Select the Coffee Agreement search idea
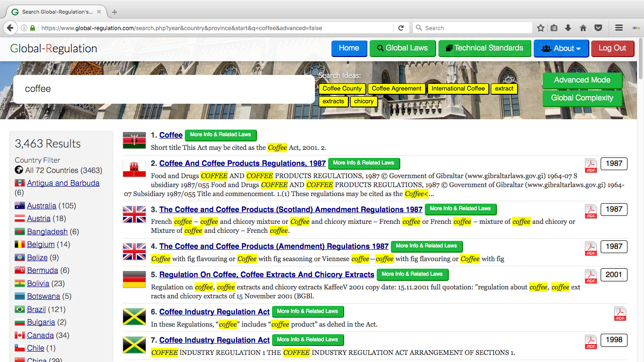 click(x=396, y=89)
